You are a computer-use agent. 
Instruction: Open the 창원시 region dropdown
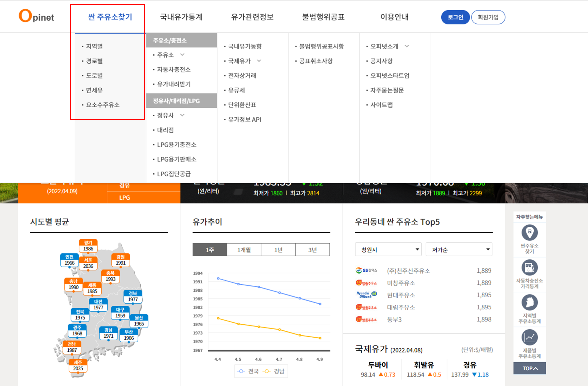click(388, 249)
